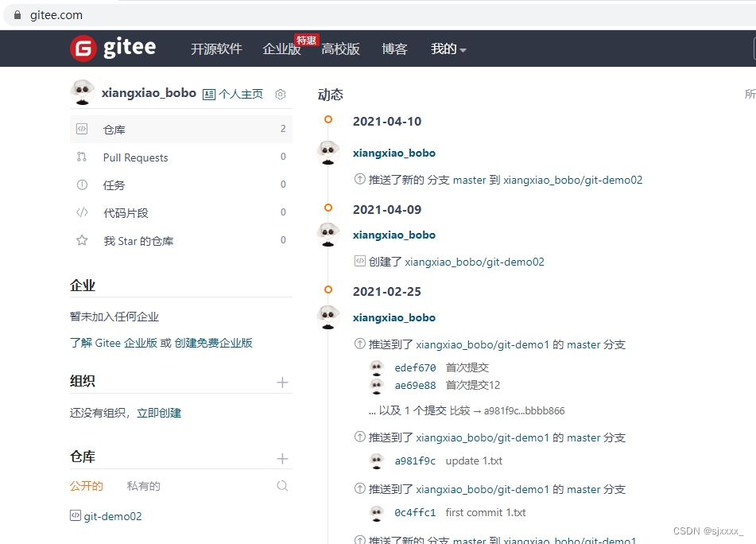The width and height of the screenshot is (756, 544).
Task: Click the 个人主页 card icon
Action: click(x=209, y=94)
